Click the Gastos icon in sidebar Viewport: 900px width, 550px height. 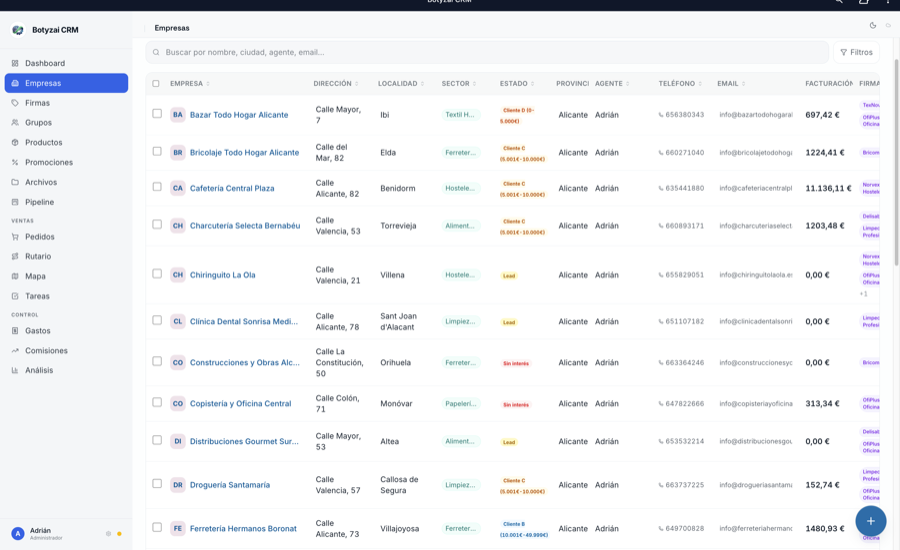(x=15, y=331)
